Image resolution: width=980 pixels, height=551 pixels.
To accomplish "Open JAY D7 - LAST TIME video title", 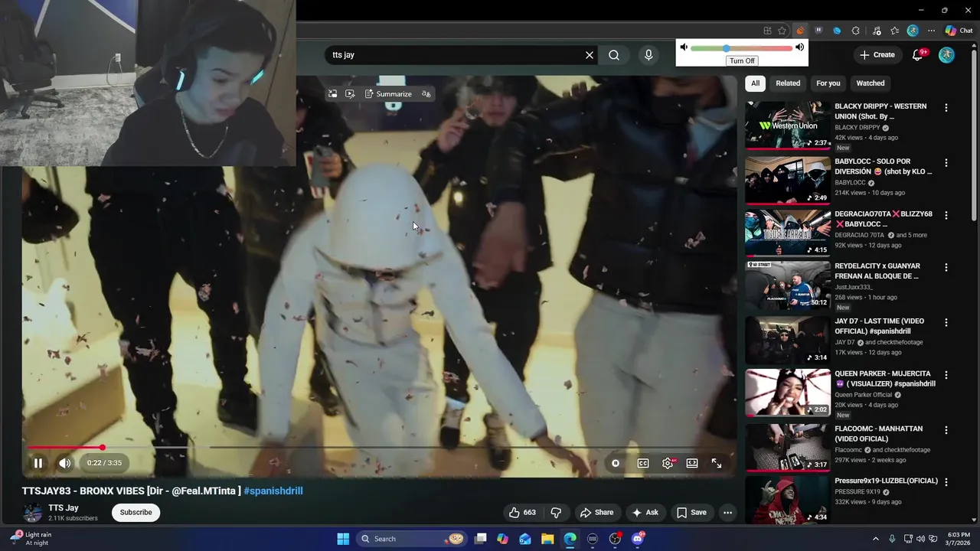I will click(x=880, y=326).
